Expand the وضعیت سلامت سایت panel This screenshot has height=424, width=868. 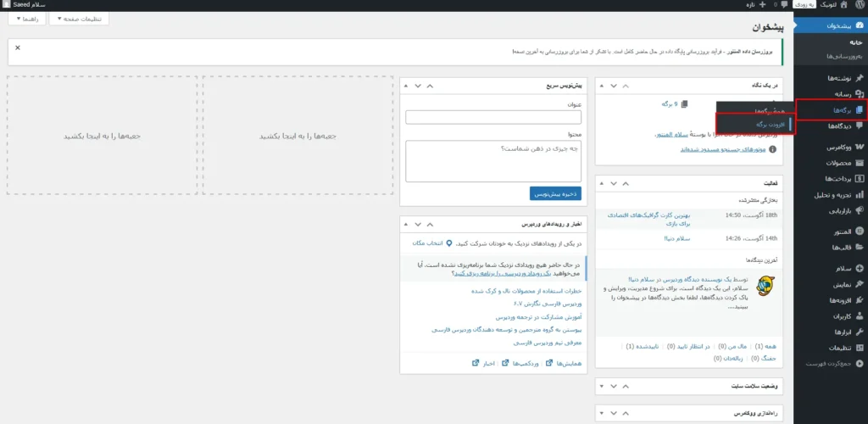pyautogui.click(x=601, y=386)
